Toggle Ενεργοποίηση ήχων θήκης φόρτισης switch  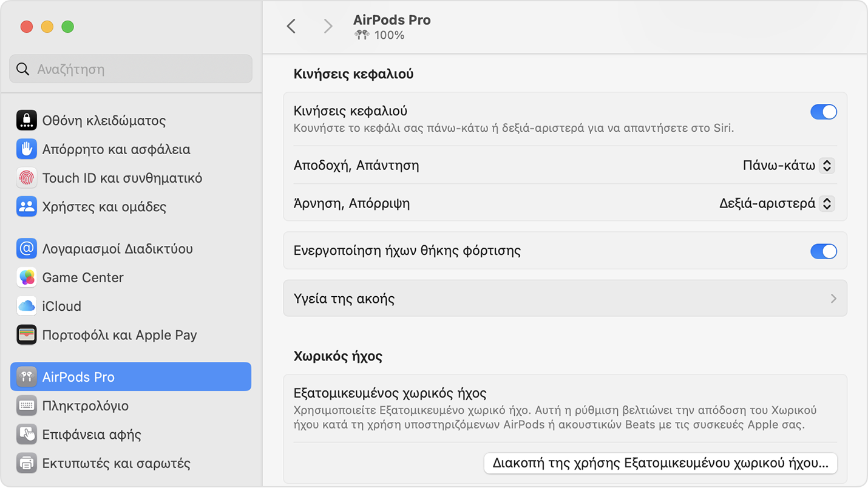pos(824,251)
